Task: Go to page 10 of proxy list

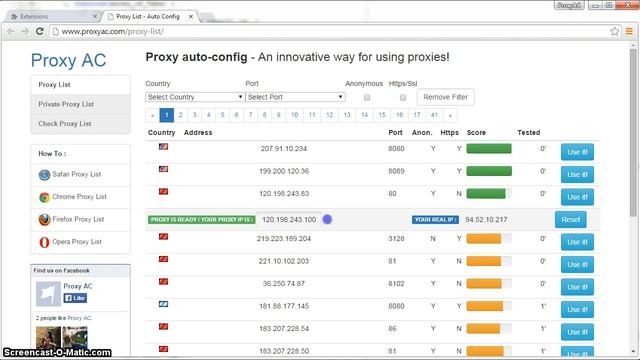Action: [x=294, y=115]
